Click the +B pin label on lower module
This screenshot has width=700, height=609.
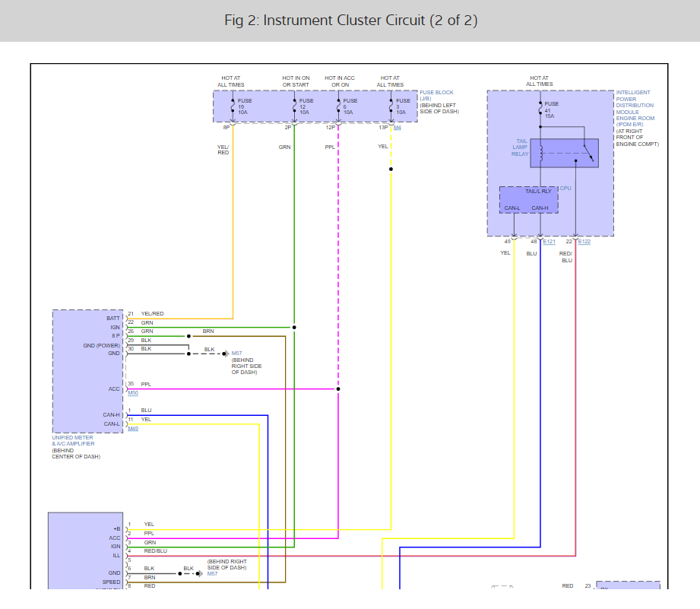coord(117,529)
